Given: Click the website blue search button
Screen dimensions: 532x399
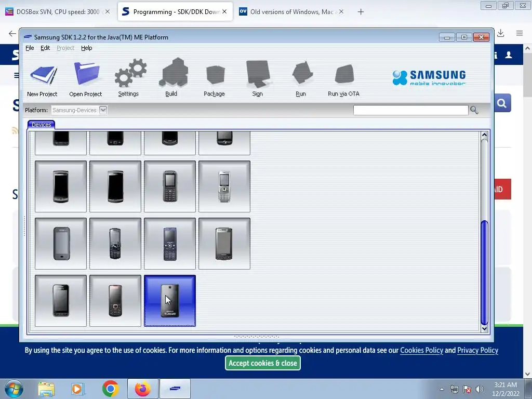Looking at the screenshot, I should click(502, 103).
